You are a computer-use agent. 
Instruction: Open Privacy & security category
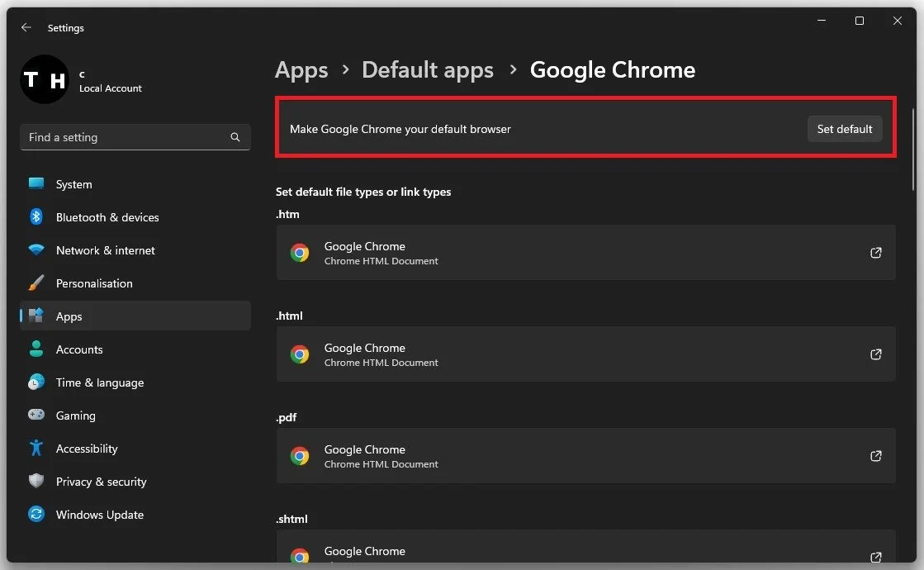(135, 482)
